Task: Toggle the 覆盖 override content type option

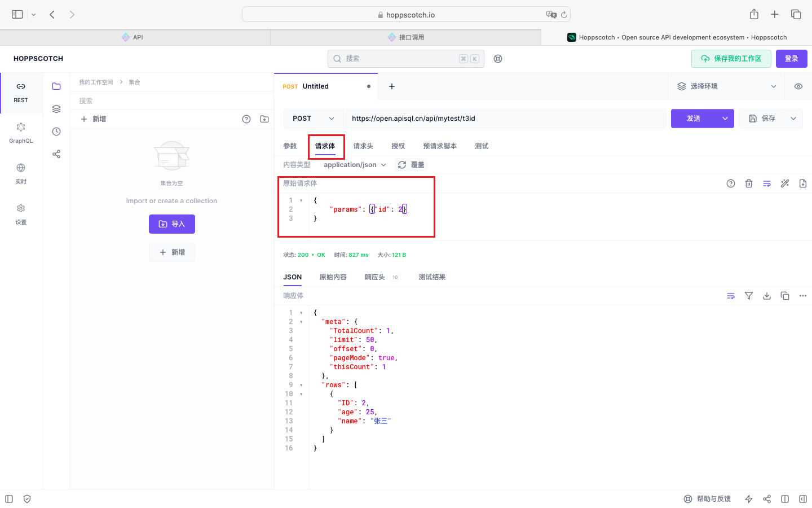Action: (411, 165)
